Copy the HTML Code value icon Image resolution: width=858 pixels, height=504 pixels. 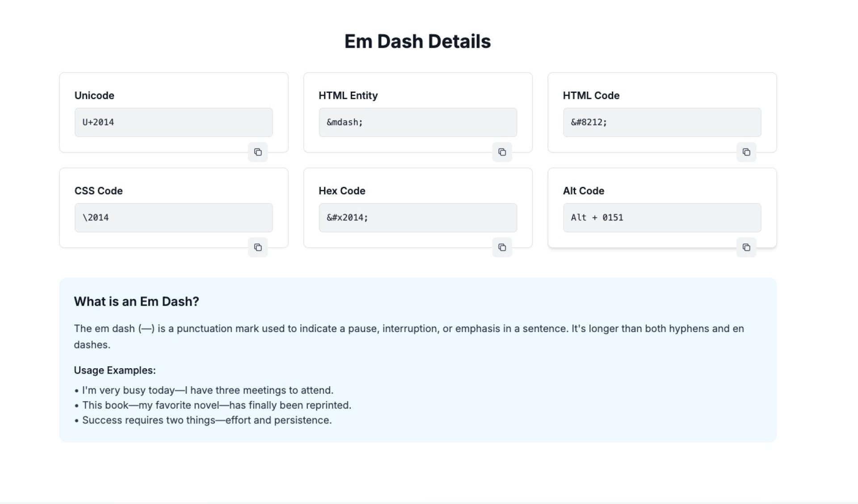click(746, 152)
